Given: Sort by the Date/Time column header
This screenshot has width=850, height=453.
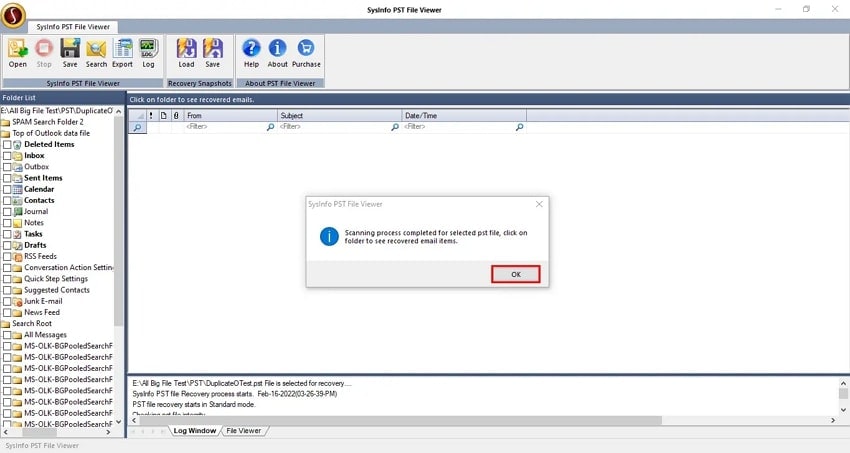Looking at the screenshot, I should [465, 115].
